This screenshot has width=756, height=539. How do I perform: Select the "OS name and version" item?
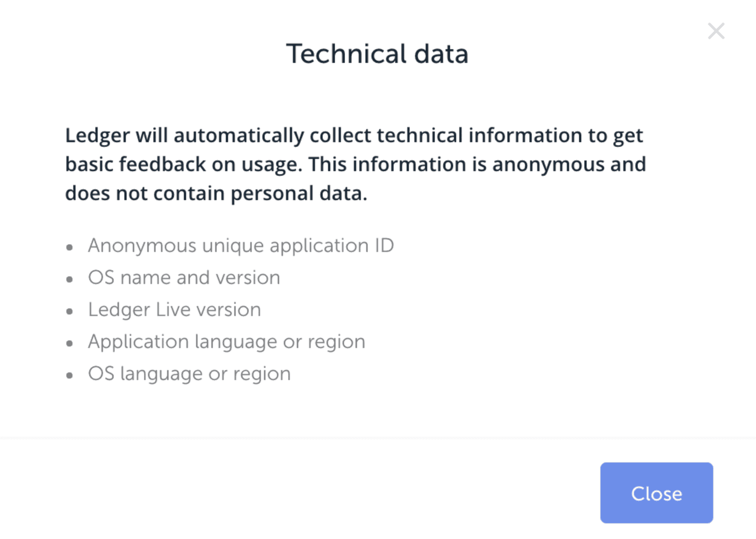point(184,278)
